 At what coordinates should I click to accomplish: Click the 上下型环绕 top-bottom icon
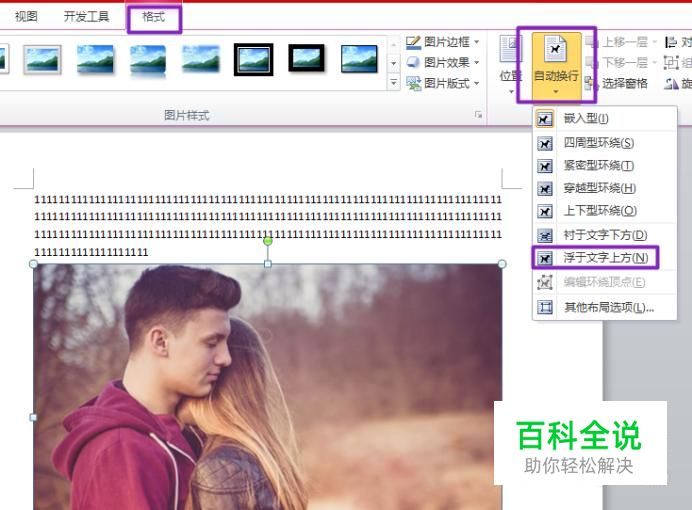click(x=545, y=212)
